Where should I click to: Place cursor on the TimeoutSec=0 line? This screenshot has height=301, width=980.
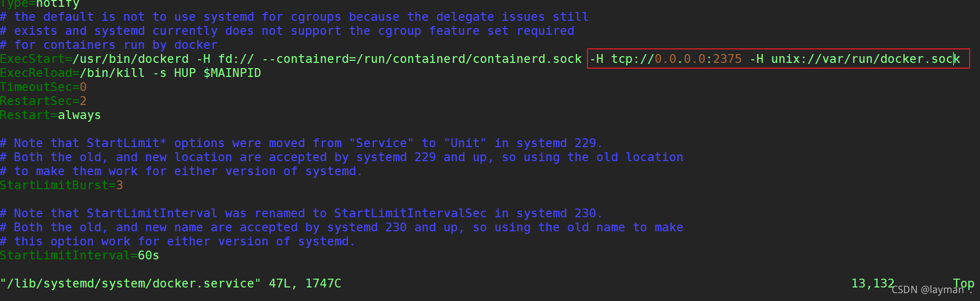point(43,87)
